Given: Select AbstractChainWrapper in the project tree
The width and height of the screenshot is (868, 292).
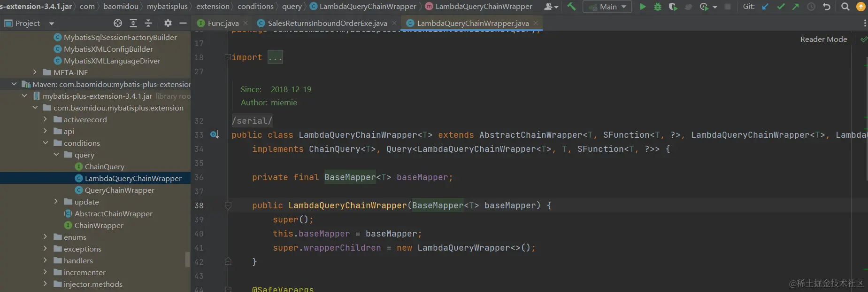Looking at the screenshot, I should click(108, 213).
